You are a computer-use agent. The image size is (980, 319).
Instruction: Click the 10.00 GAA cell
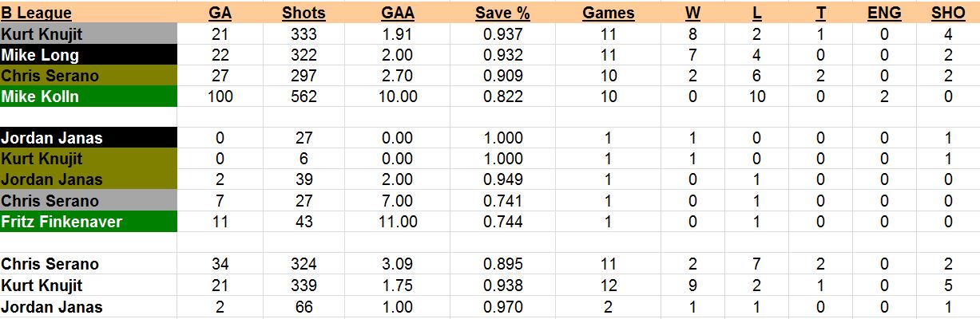(399, 96)
